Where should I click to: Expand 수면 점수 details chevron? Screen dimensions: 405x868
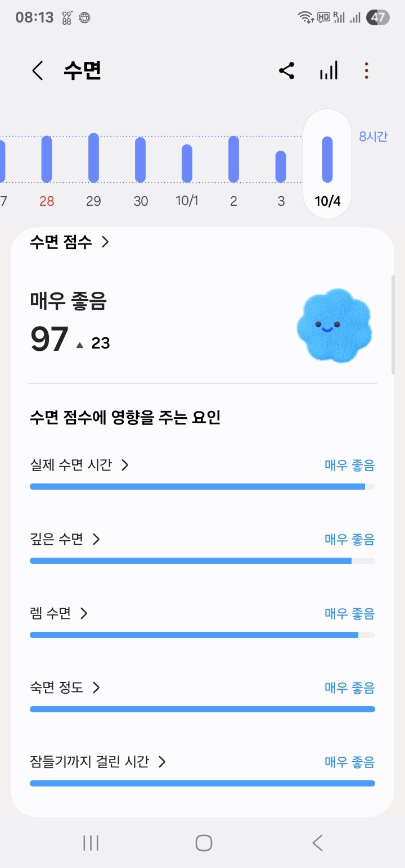coord(105,242)
